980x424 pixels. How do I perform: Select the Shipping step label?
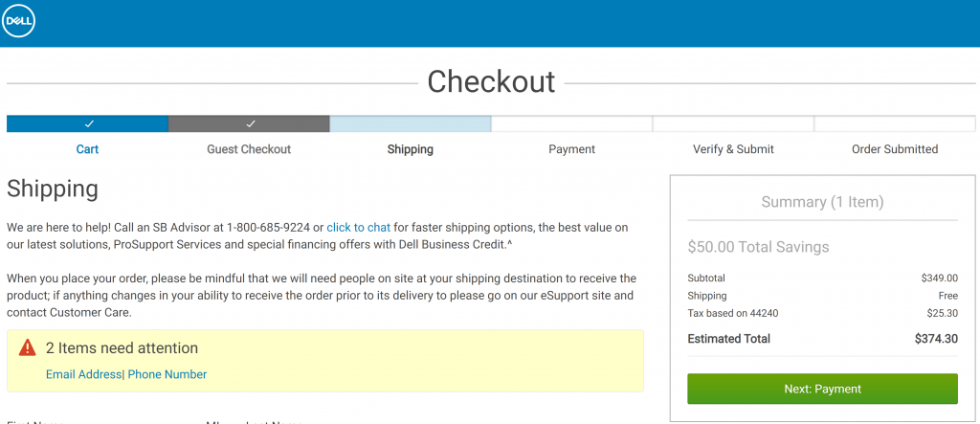click(x=410, y=149)
